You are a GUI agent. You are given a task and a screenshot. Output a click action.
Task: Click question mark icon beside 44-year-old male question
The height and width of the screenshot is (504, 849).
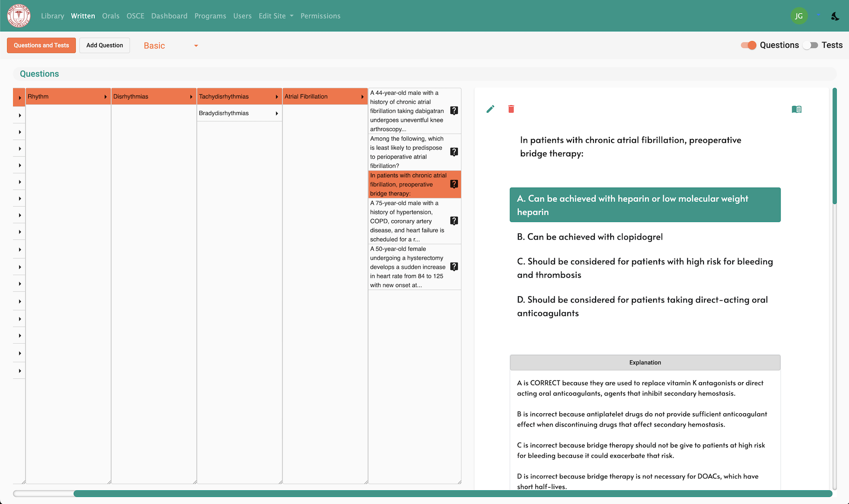tap(454, 111)
